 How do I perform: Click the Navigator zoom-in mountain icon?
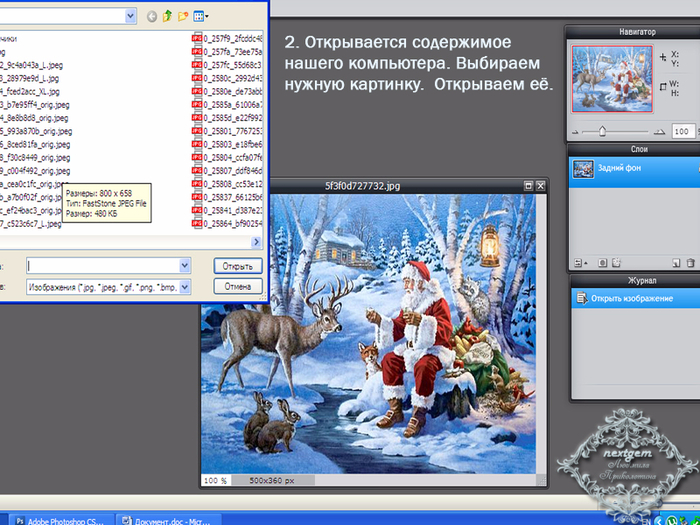(x=659, y=132)
